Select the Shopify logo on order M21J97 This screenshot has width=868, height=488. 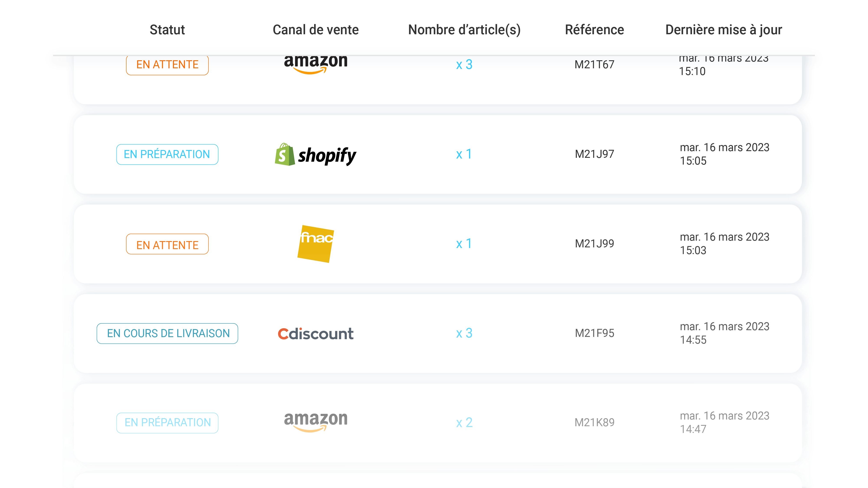pyautogui.click(x=315, y=155)
